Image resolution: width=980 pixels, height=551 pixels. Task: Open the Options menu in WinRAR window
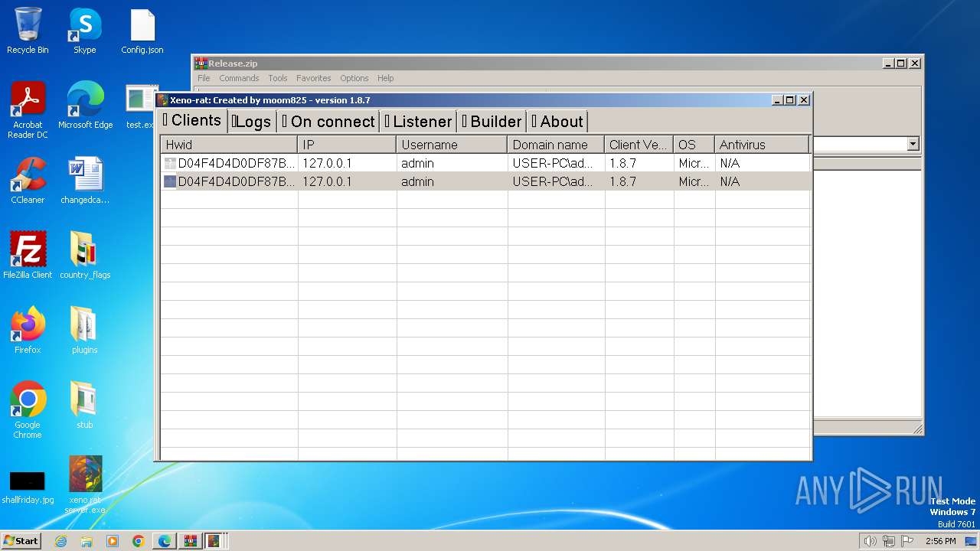point(354,78)
